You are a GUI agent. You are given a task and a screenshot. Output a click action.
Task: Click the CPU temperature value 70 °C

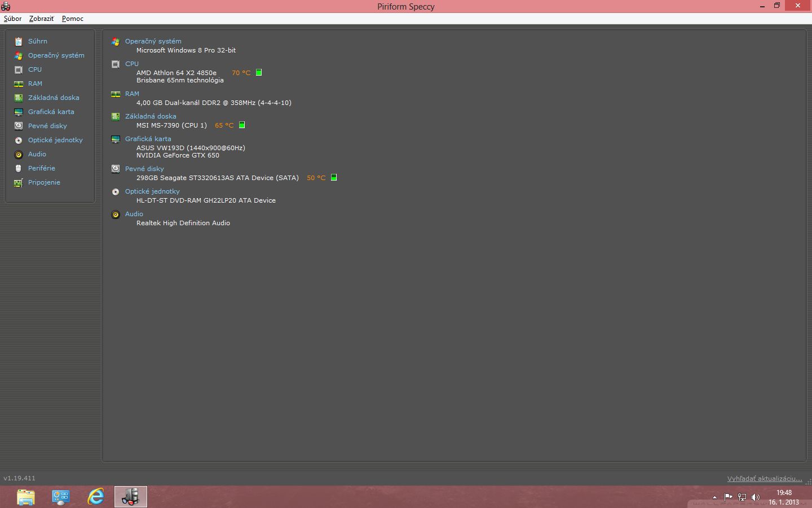coord(241,73)
